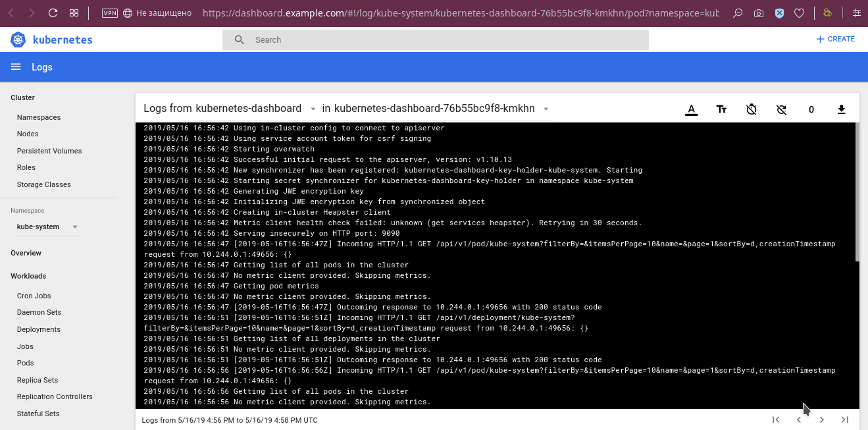
Task: Reload the page in browser
Action: 53,13
